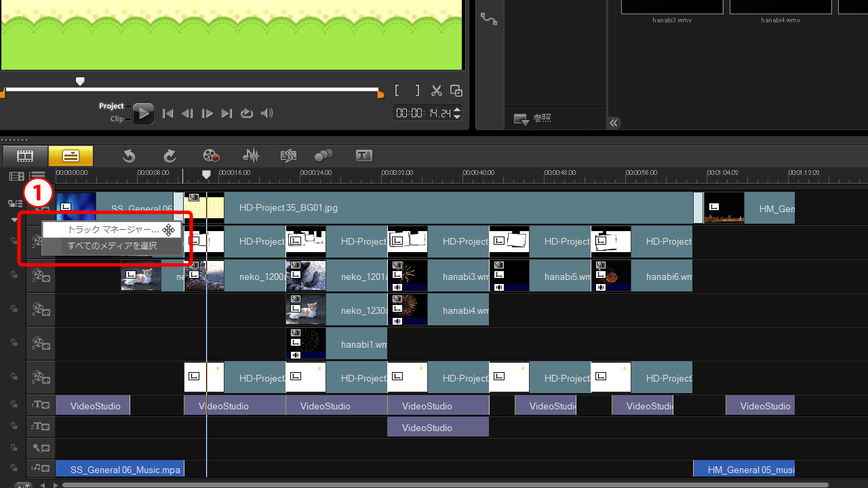Screen dimensions: 868x488
Task: Click the preview scrubber handle
Action: click(x=80, y=81)
